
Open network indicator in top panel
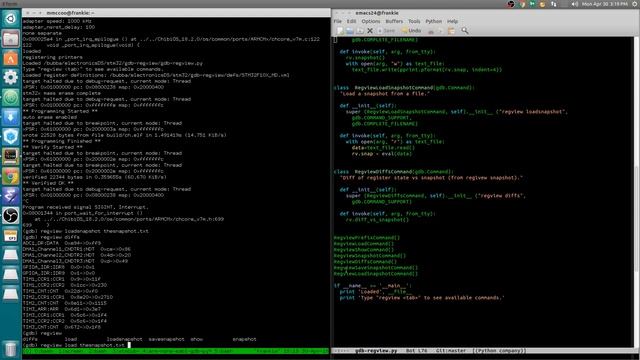coord(553,4)
